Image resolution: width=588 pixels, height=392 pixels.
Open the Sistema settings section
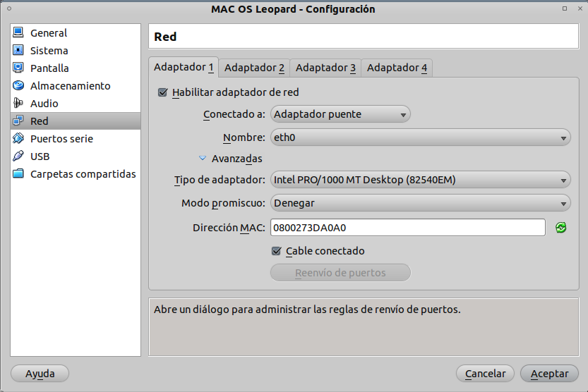click(76, 51)
